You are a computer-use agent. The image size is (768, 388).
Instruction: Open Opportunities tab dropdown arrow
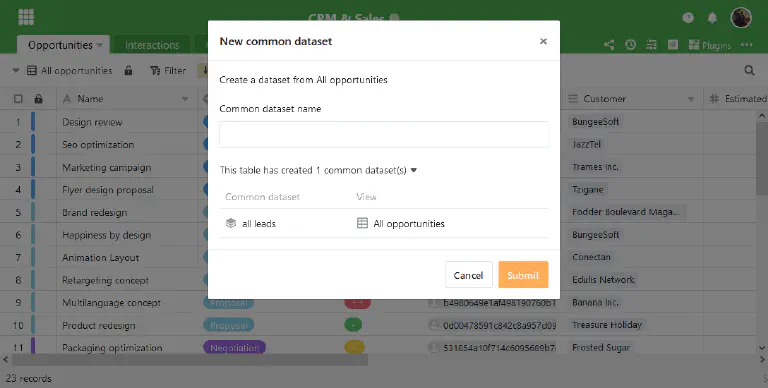[99, 45]
